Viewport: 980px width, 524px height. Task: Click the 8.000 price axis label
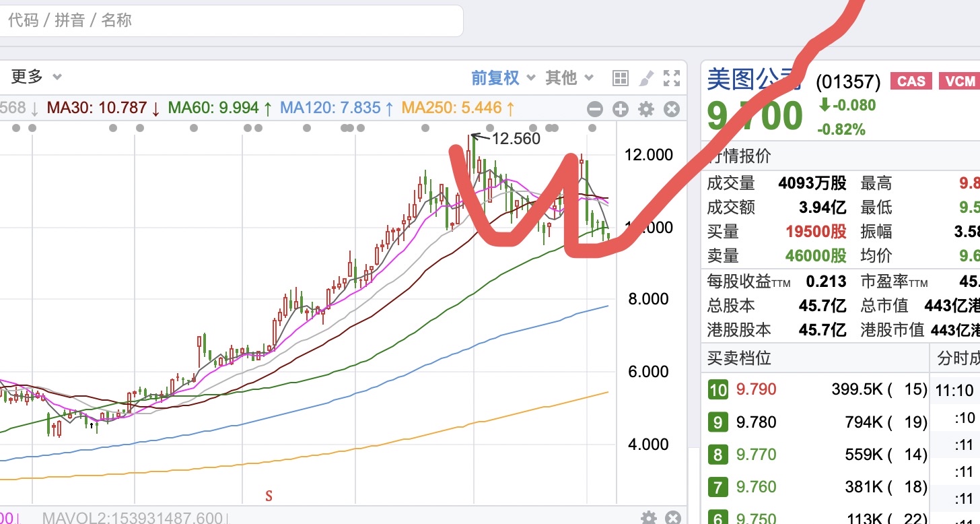(x=649, y=299)
